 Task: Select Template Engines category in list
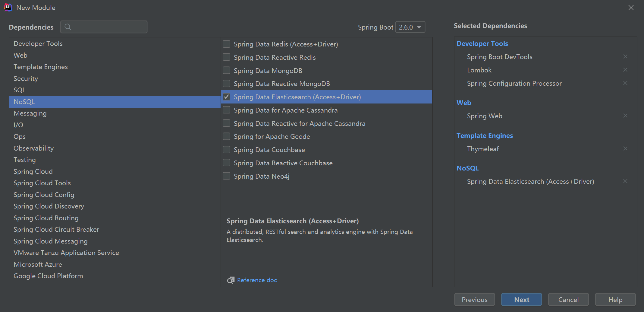(x=115, y=67)
